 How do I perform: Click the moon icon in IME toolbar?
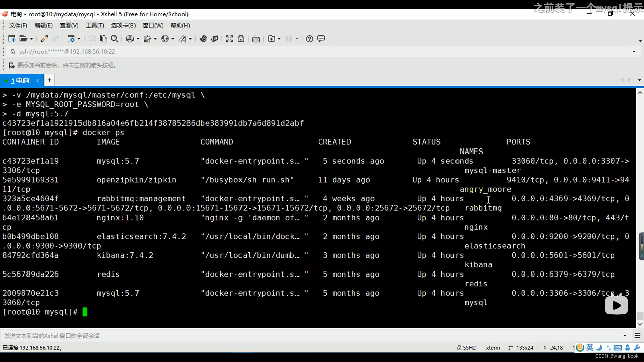click(x=599, y=348)
